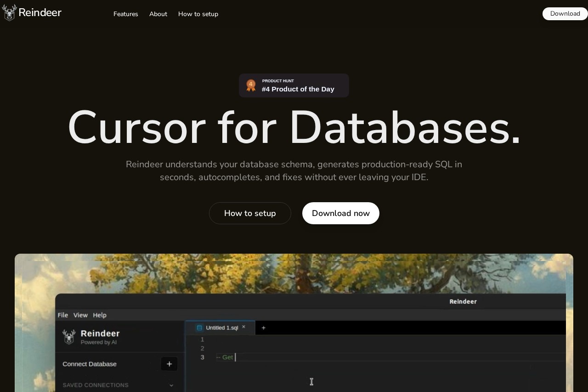Viewport: 588px width, 392px height.
Task: Click the database icon on Untitled 1.sql tab
Action: click(199, 328)
